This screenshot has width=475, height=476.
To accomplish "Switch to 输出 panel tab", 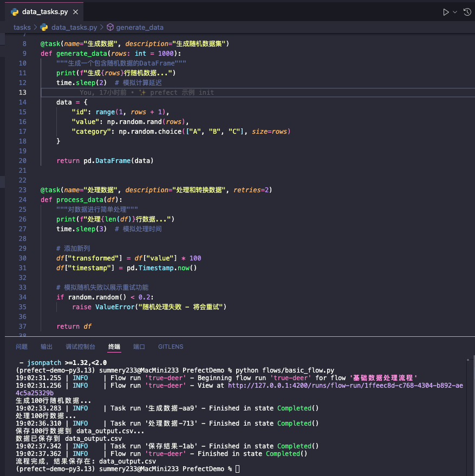I will tap(47, 347).
